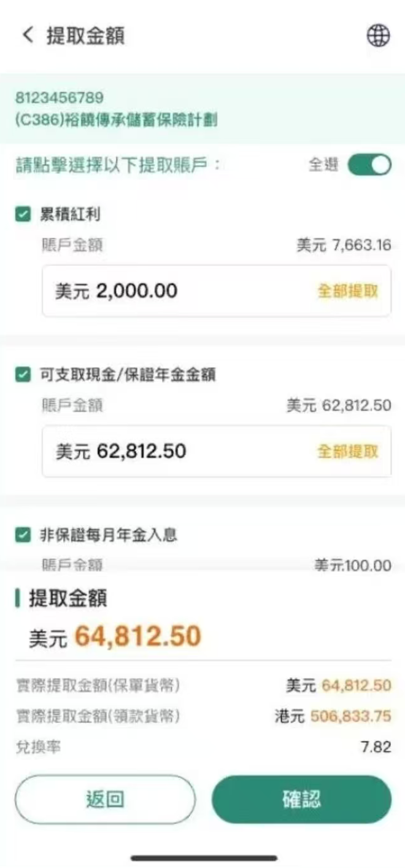Tap the 港元 506,833.75 payout amount

349,716
